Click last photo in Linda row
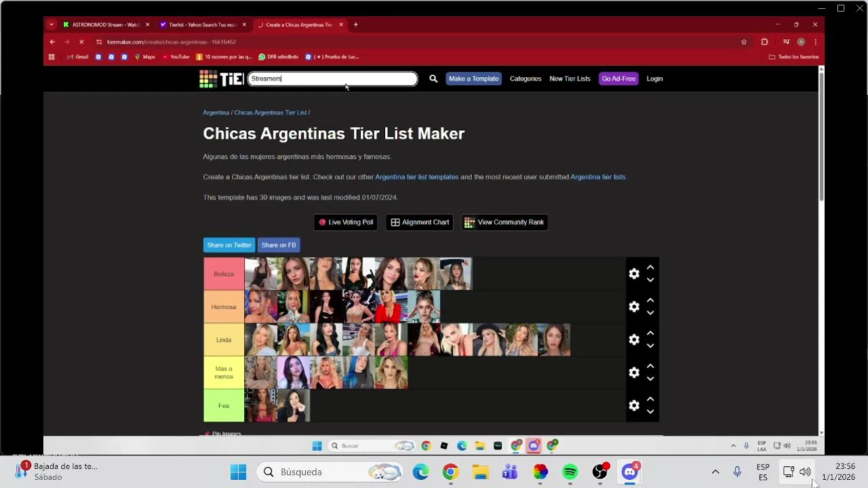This screenshot has width=868, height=488. click(x=554, y=340)
